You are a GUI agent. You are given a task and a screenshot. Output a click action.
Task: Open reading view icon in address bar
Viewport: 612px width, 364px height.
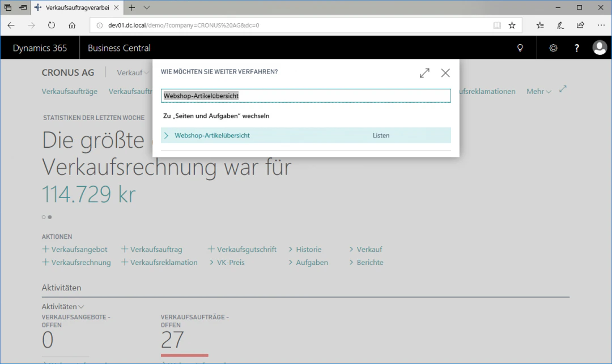497,25
